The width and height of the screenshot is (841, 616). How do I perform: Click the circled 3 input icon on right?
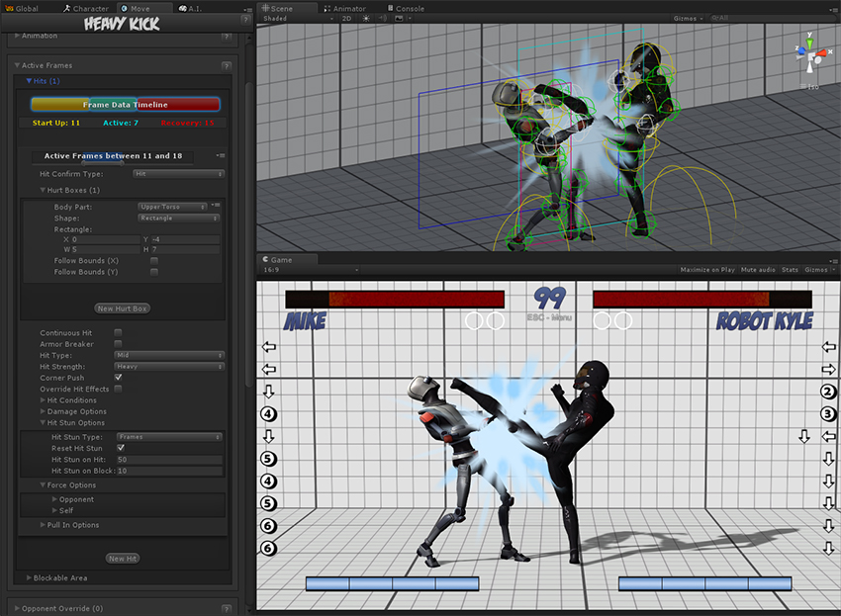(828, 414)
